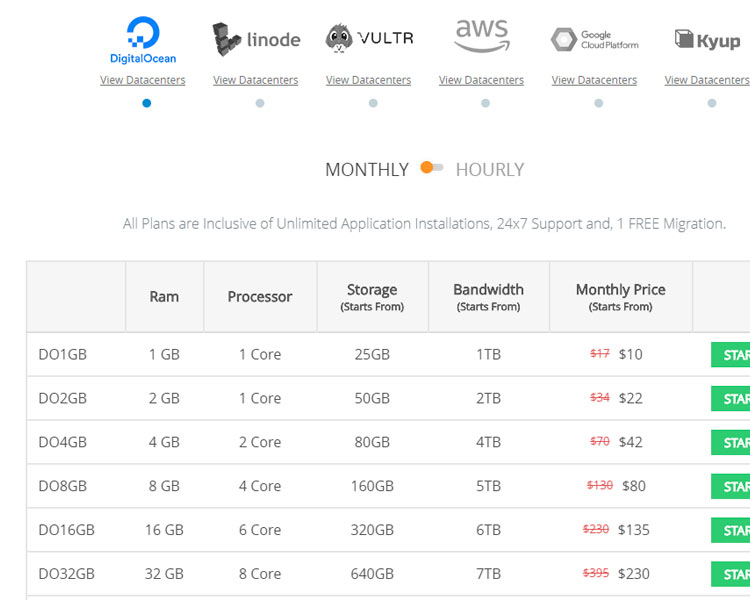Select the Google Cloud Platform logo
Screen dimensions: 750x600
pyautogui.click(x=594, y=40)
